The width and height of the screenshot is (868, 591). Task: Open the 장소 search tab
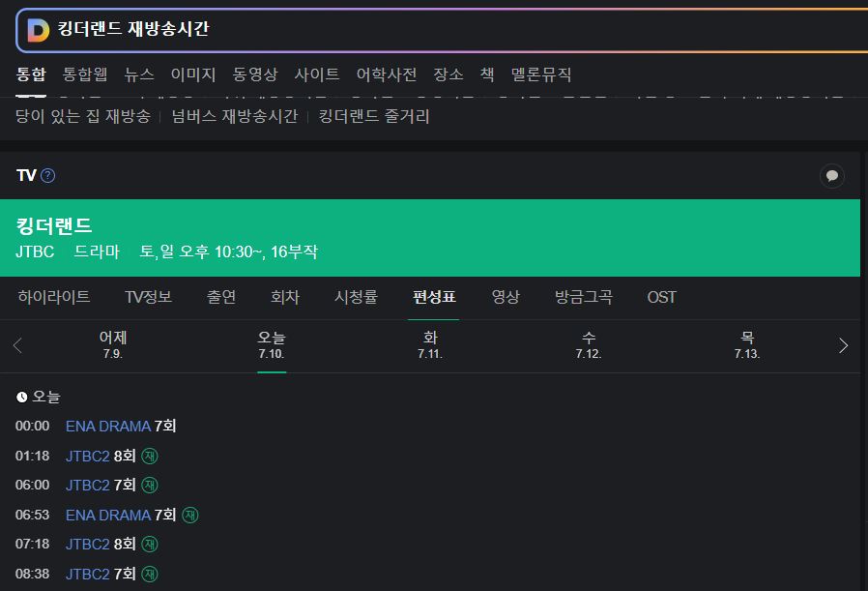[448, 74]
